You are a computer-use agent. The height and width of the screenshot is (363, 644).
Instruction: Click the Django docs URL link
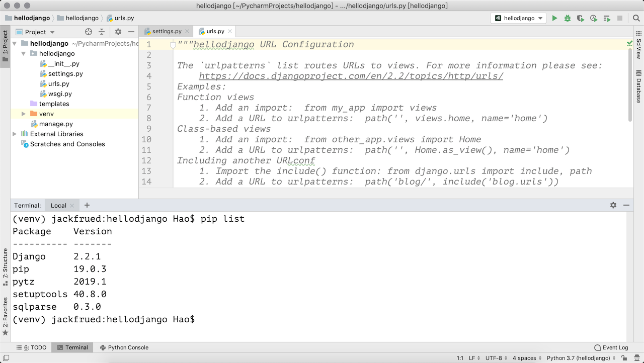351,76
